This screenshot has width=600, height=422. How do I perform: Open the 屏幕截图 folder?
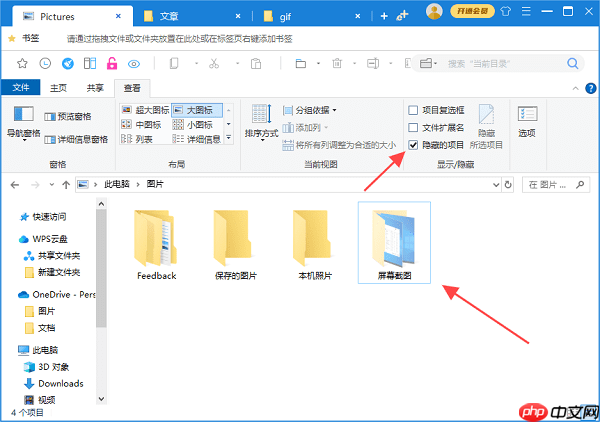tap(394, 243)
